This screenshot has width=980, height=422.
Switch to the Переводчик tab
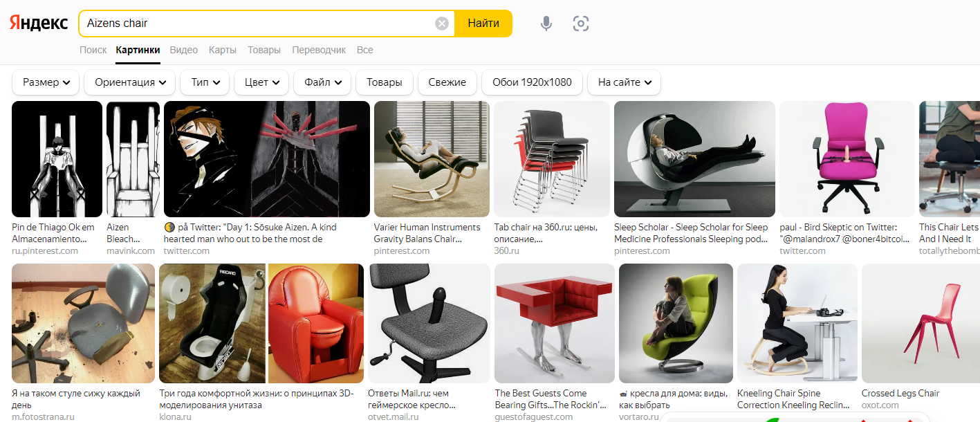coord(319,50)
